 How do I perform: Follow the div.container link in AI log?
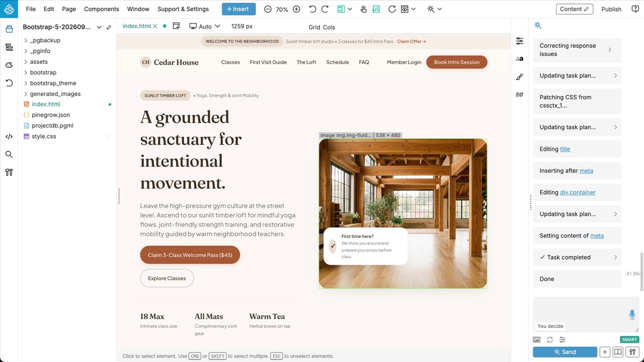click(578, 193)
